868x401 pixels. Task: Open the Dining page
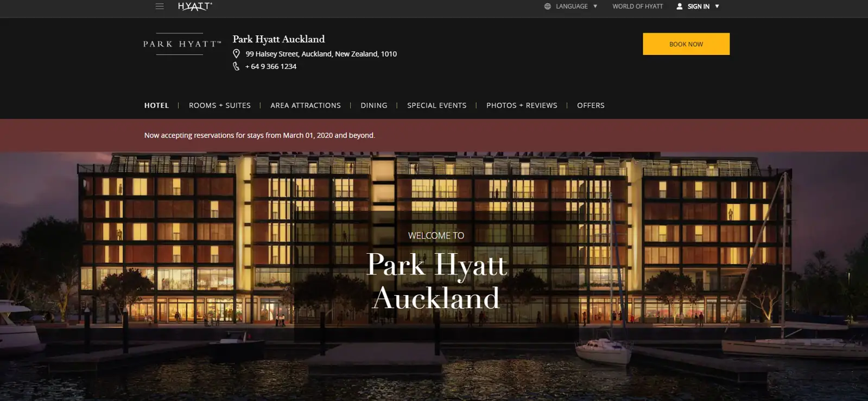click(374, 105)
